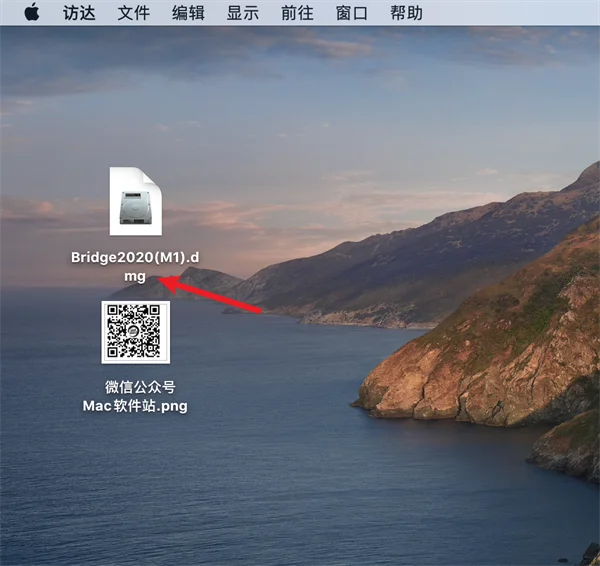600x566 pixels.
Task: Click the 微信公众号 Mac软件站.png file name
Action: (135, 396)
